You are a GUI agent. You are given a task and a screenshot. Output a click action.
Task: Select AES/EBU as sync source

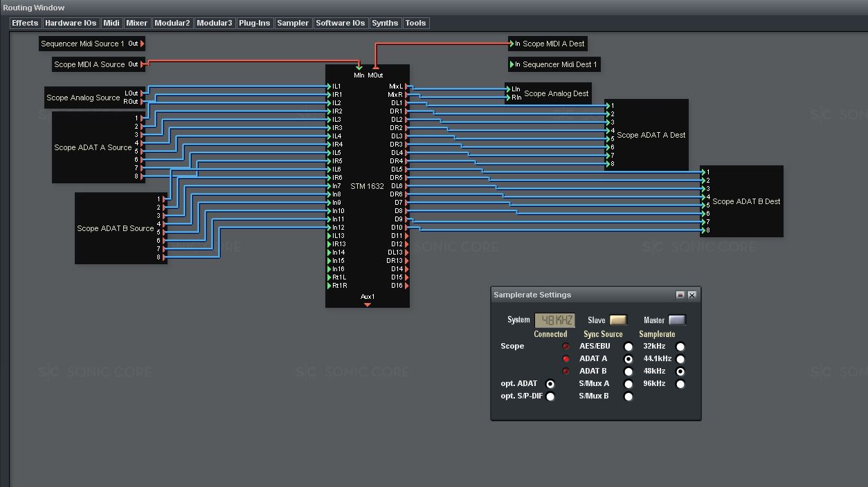tap(629, 347)
